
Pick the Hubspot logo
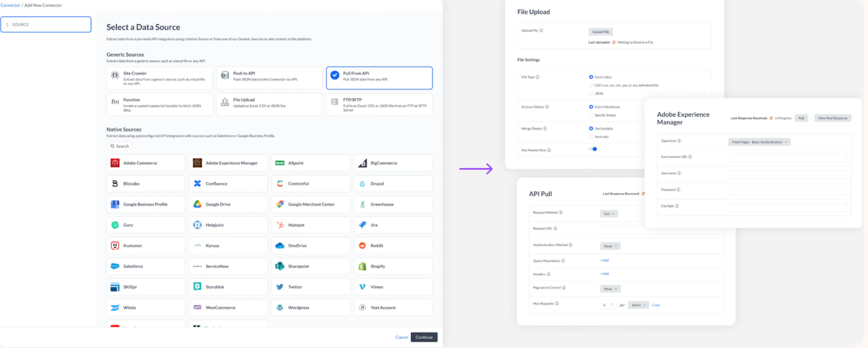pyautogui.click(x=280, y=225)
